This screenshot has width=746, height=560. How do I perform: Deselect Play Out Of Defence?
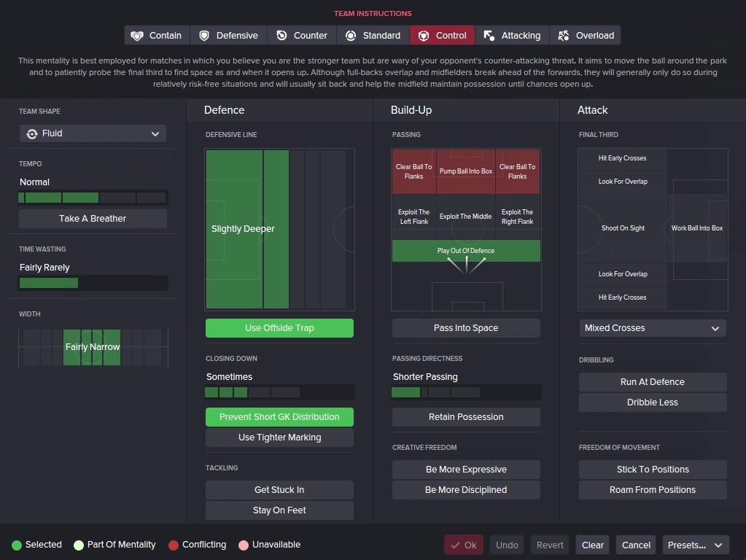pos(466,251)
